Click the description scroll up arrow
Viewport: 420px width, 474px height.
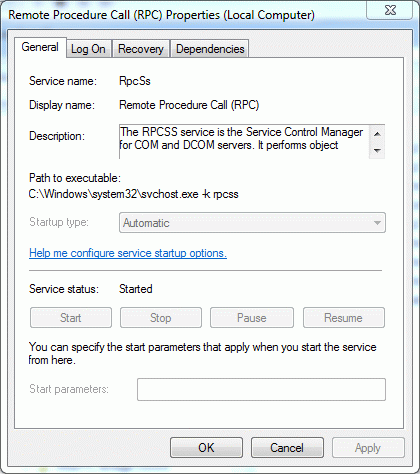pyautogui.click(x=377, y=134)
